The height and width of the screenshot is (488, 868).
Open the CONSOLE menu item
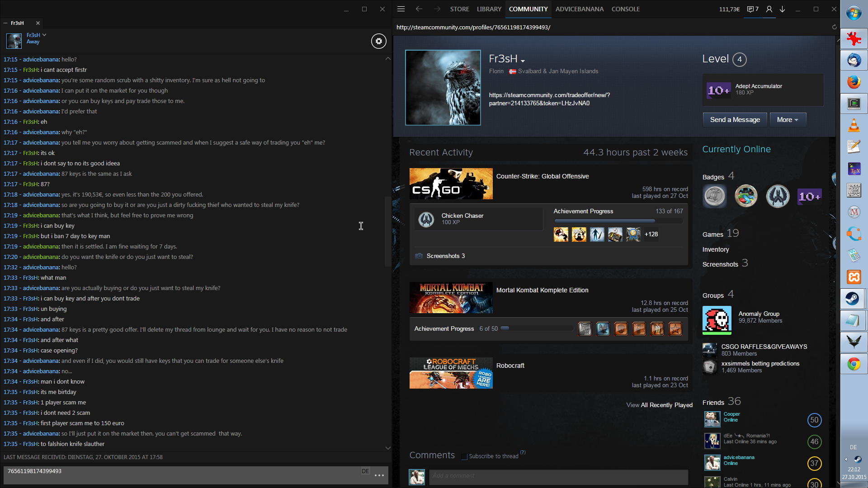(x=625, y=9)
